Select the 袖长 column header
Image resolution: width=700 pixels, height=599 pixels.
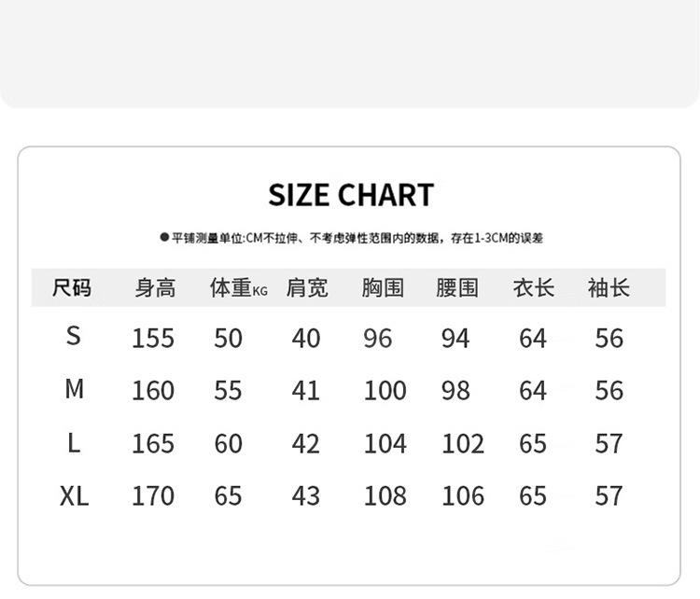(x=609, y=288)
